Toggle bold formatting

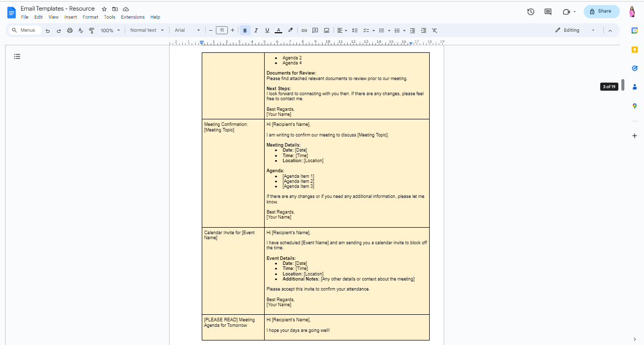(x=245, y=30)
